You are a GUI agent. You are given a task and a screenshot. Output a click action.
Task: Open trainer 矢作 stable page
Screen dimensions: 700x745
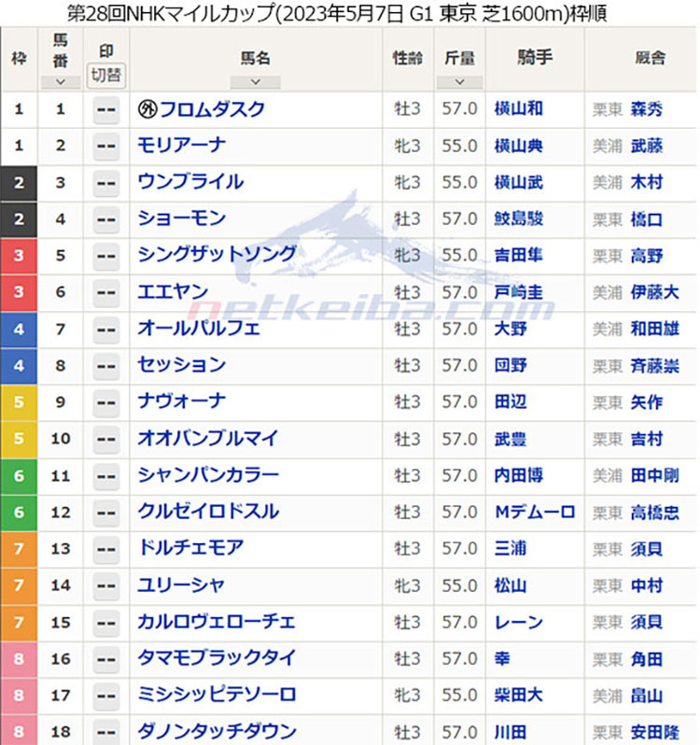point(647,402)
